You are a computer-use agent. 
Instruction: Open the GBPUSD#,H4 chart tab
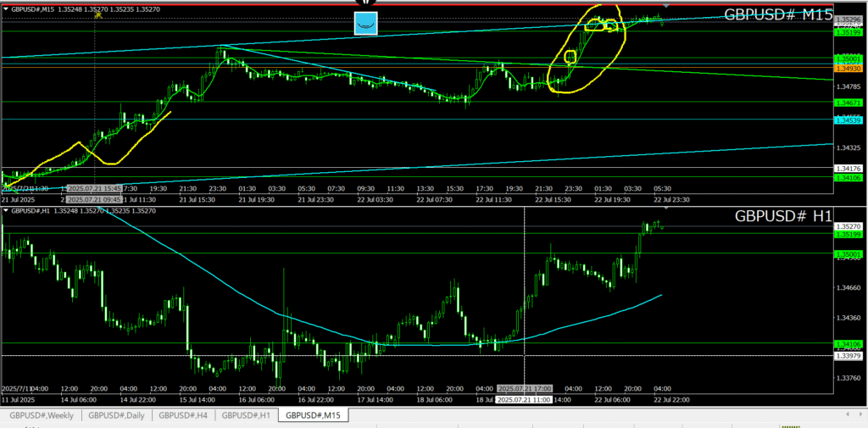click(182, 415)
